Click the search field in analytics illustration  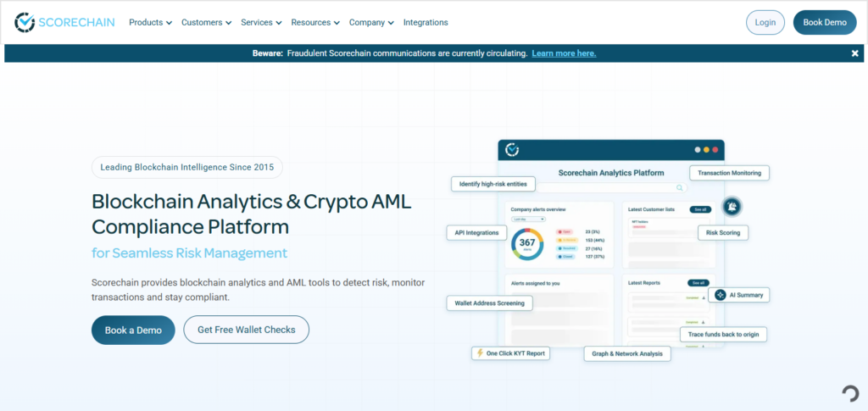pyautogui.click(x=611, y=188)
